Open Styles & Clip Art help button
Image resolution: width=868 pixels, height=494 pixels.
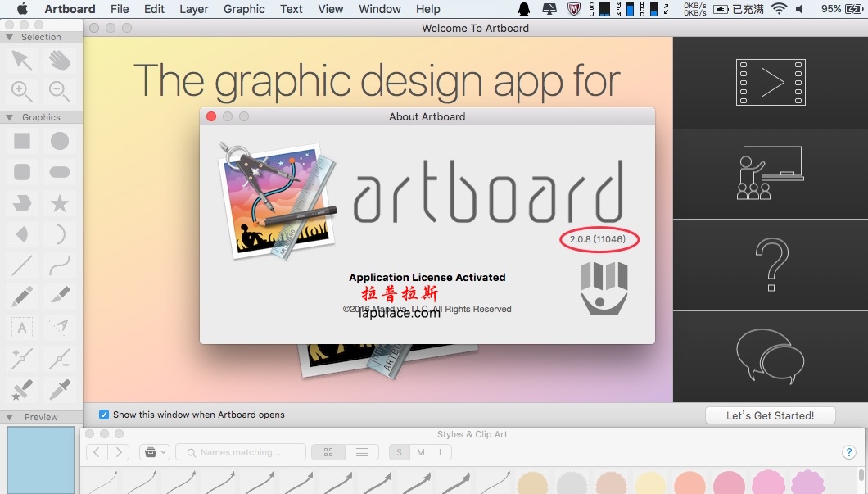(x=848, y=452)
